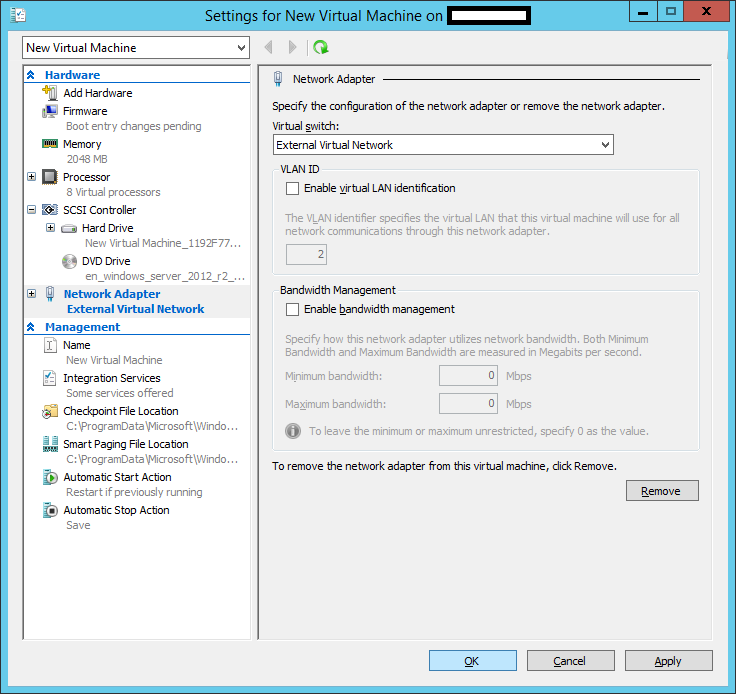Screen dimensions: 736x694
Task: Select Memory in the tree
Action: (x=82, y=144)
